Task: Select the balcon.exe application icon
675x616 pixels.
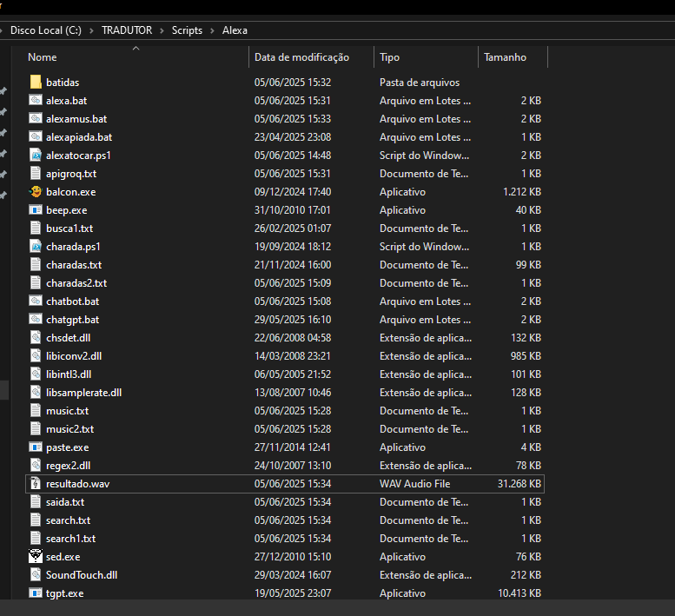Action: tap(36, 192)
